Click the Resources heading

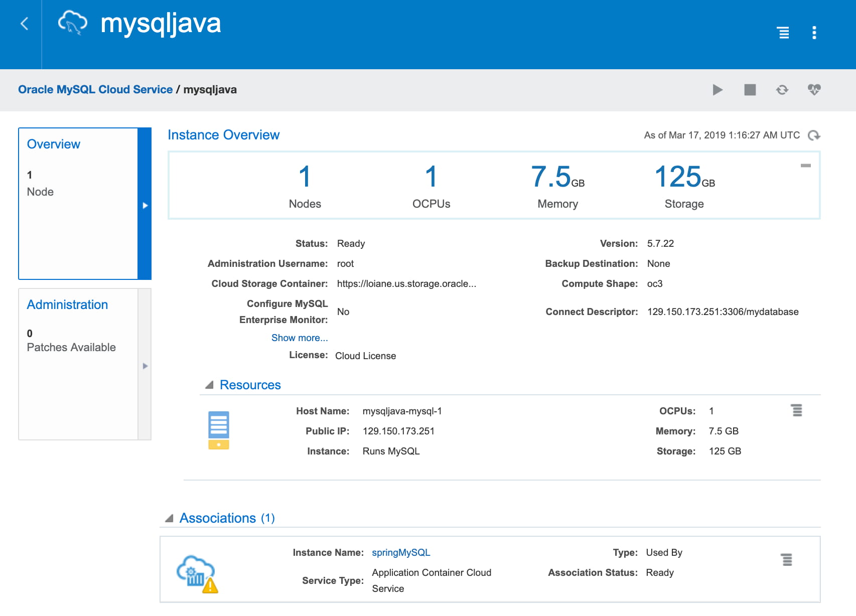pyautogui.click(x=250, y=385)
